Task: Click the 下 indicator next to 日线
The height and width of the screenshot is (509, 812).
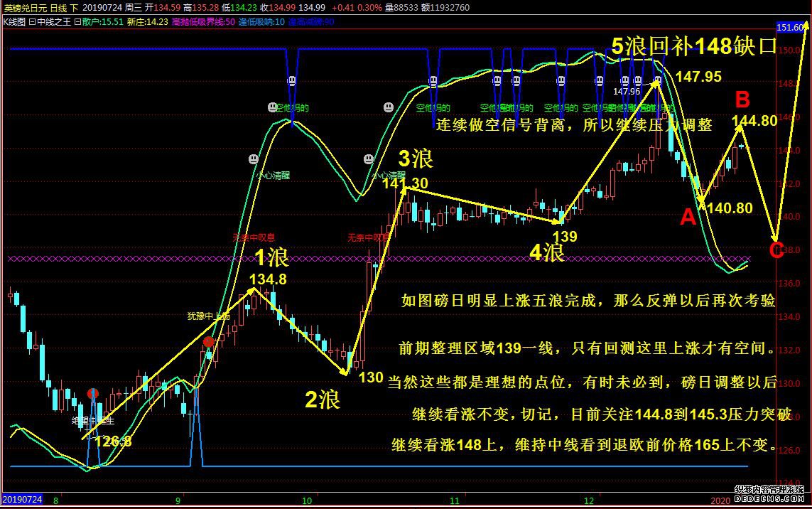Action: pos(74,7)
